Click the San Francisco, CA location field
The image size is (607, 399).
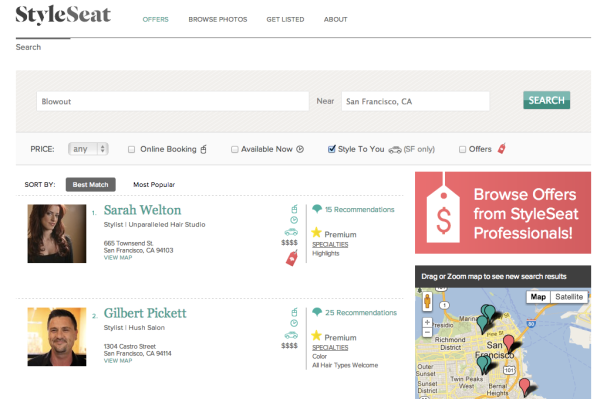(x=415, y=101)
